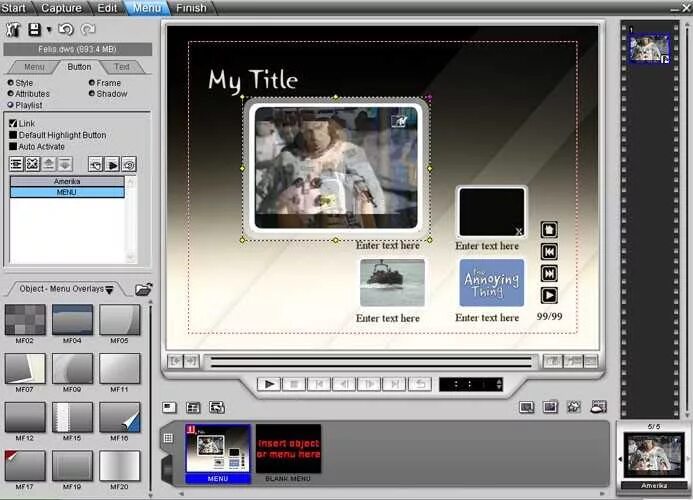Toggle the repeat playback button

(x=420, y=384)
